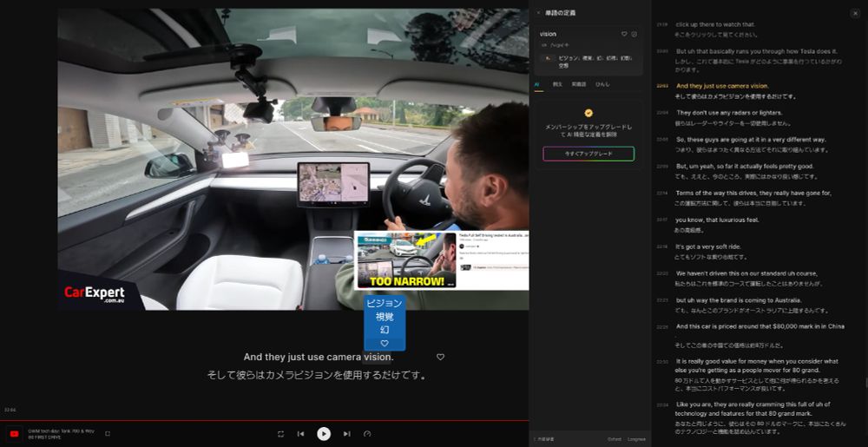Close the word definition panel
The height and width of the screenshot is (447, 868).
coord(538,13)
